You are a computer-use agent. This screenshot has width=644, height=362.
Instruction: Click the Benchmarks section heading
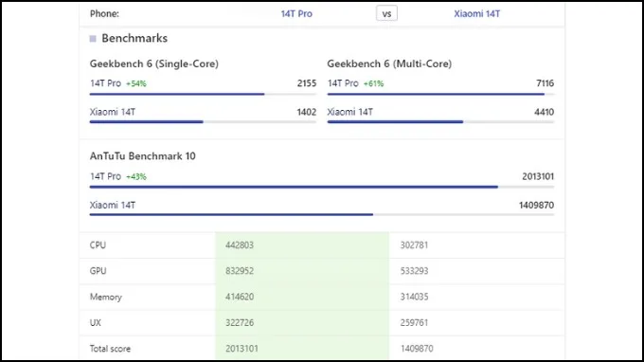pos(134,38)
